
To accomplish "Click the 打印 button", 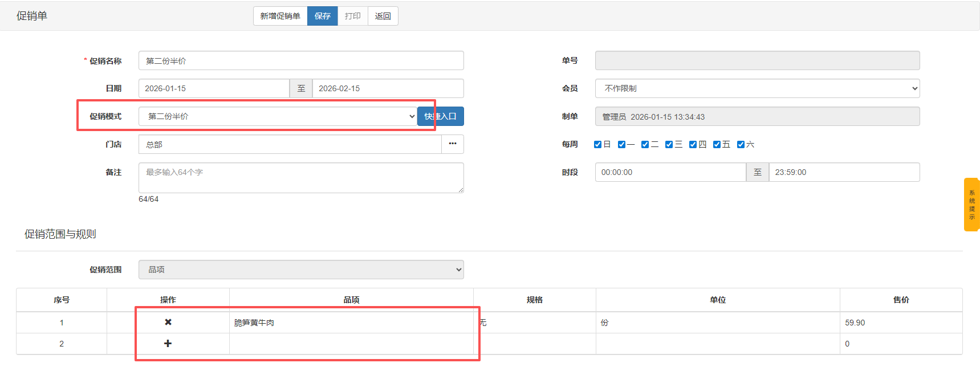I will click(x=352, y=16).
